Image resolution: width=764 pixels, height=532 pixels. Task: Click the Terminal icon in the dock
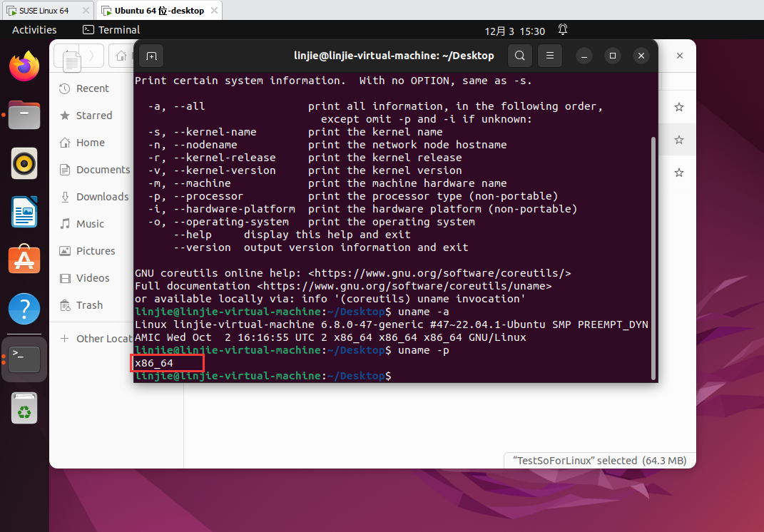[x=24, y=359]
